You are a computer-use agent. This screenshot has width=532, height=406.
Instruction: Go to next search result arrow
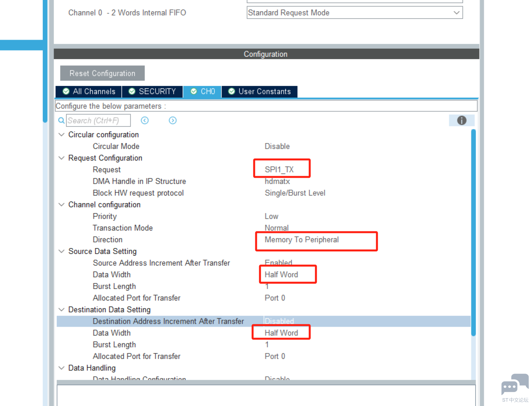pos(173,121)
